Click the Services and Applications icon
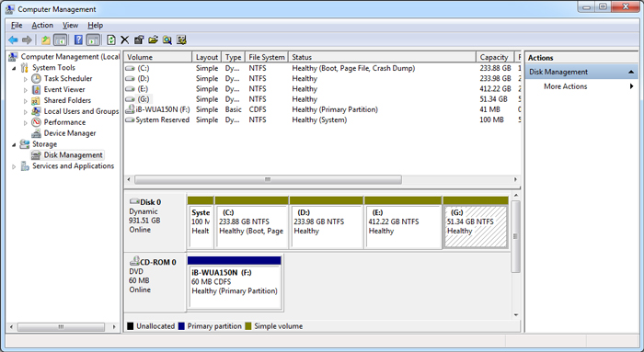 pos(25,165)
